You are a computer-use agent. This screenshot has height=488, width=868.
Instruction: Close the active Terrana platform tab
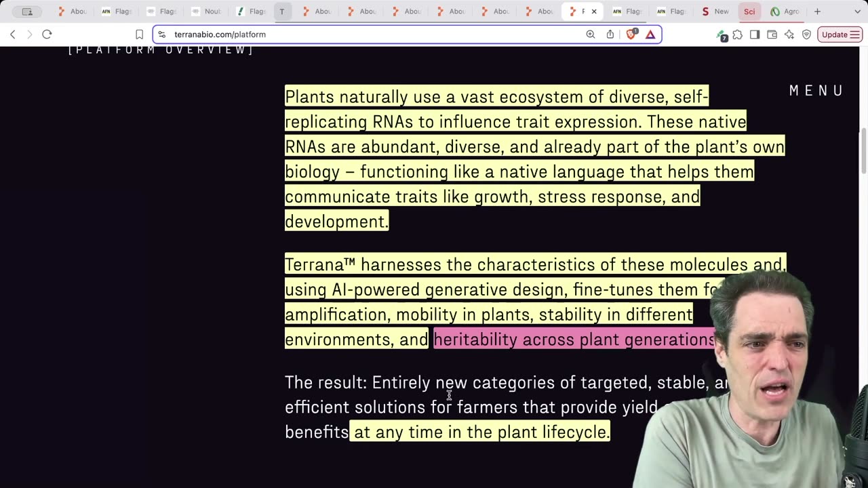[x=594, y=12]
